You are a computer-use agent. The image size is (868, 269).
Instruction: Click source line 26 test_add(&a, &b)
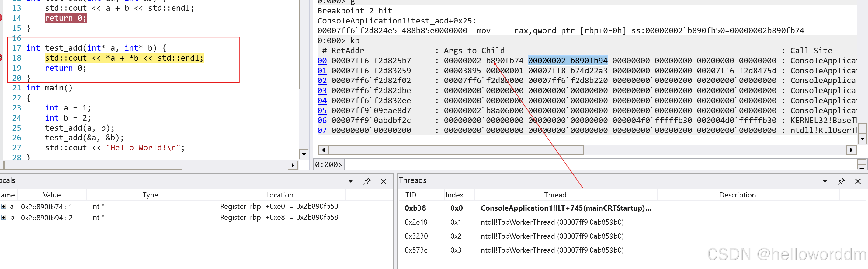tap(84, 138)
